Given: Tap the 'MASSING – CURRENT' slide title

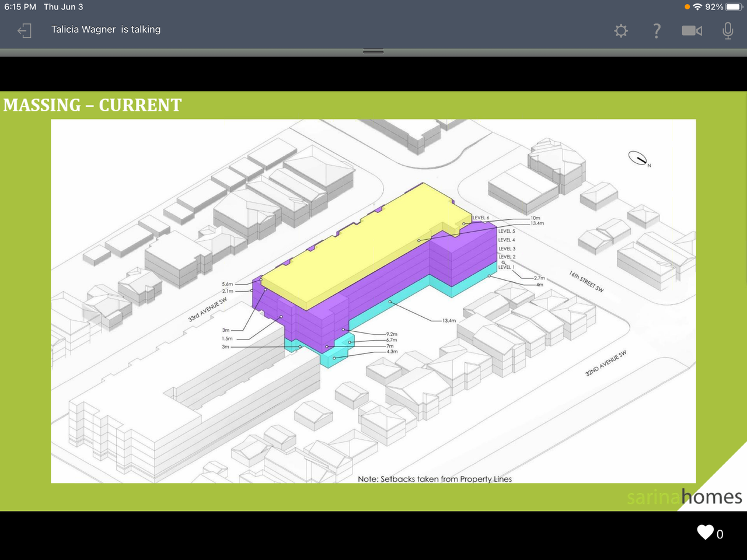Looking at the screenshot, I should click(93, 105).
